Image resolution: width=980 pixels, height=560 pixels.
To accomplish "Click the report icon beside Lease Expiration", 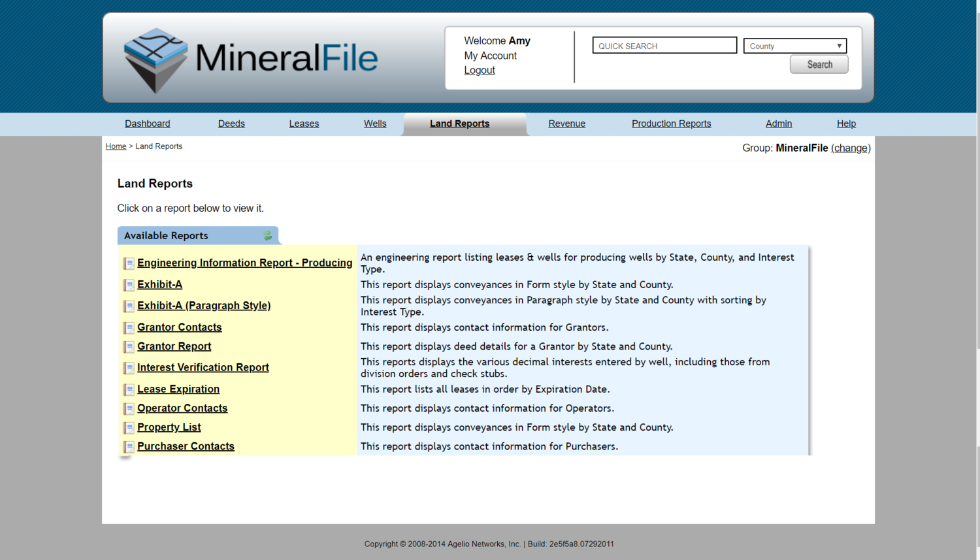I will tap(128, 389).
